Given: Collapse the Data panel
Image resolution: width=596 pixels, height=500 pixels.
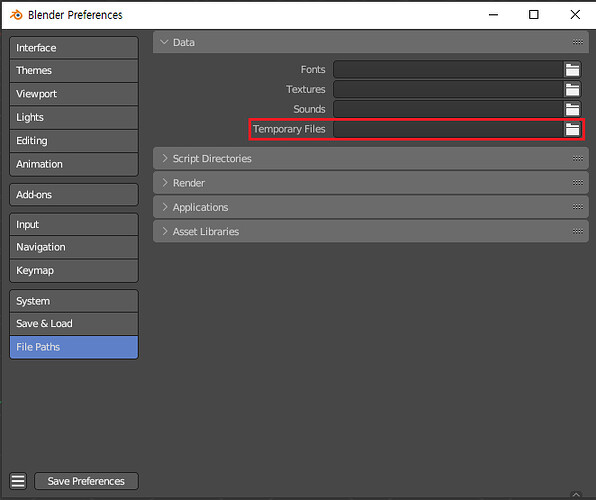Looking at the screenshot, I should pos(164,42).
